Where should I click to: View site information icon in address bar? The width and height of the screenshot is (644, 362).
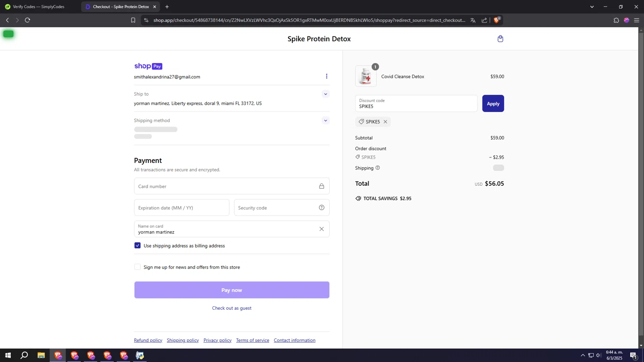coord(146,20)
